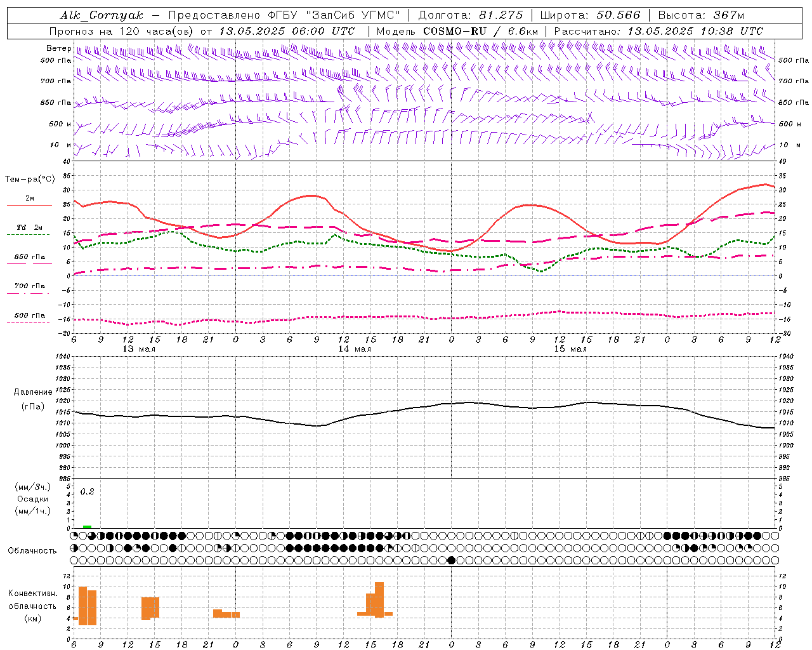Screen dimensions: 812x650
Task: Click the left 10 м wind level label
Action: pyautogui.click(x=61, y=145)
